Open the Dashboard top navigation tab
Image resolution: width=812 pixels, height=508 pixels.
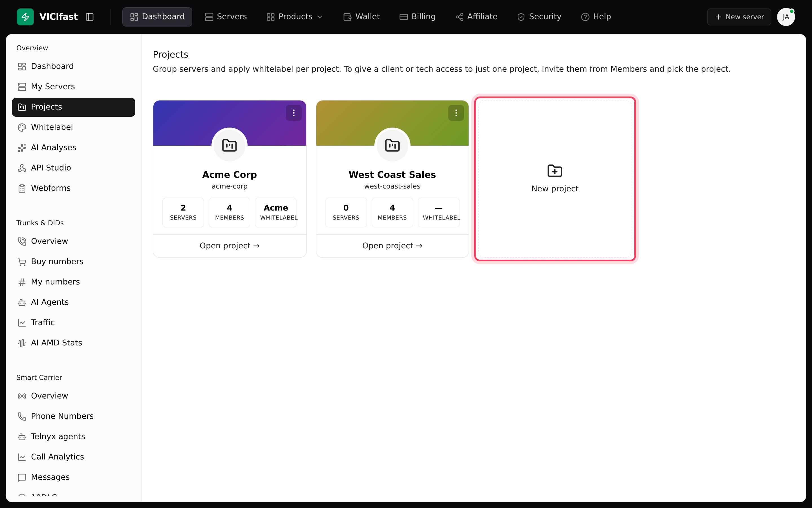157,17
